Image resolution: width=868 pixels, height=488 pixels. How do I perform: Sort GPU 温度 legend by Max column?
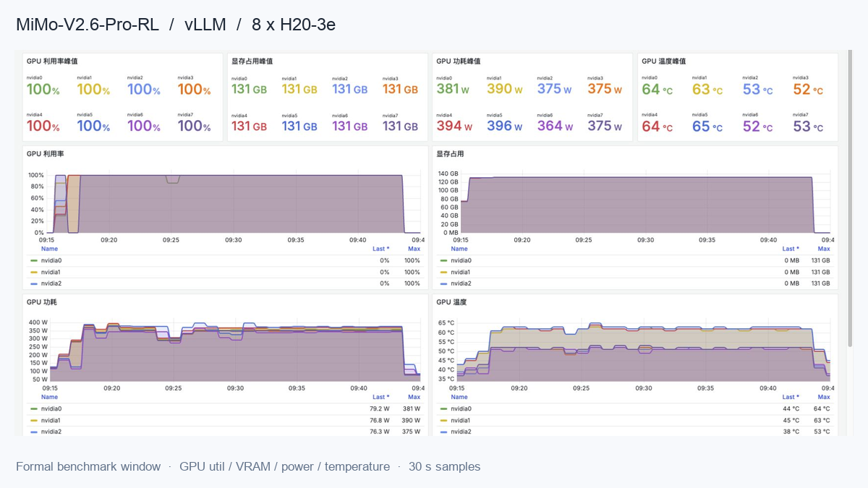pyautogui.click(x=824, y=397)
